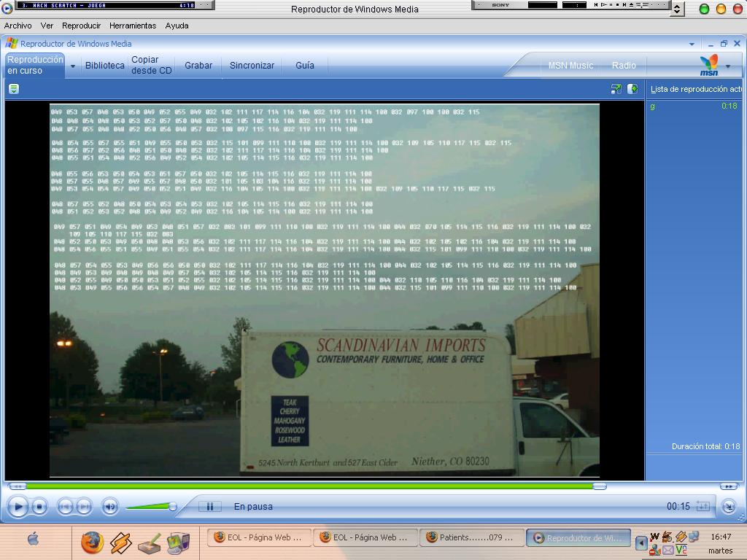Click the fast forward button on the seek bar

point(729,486)
